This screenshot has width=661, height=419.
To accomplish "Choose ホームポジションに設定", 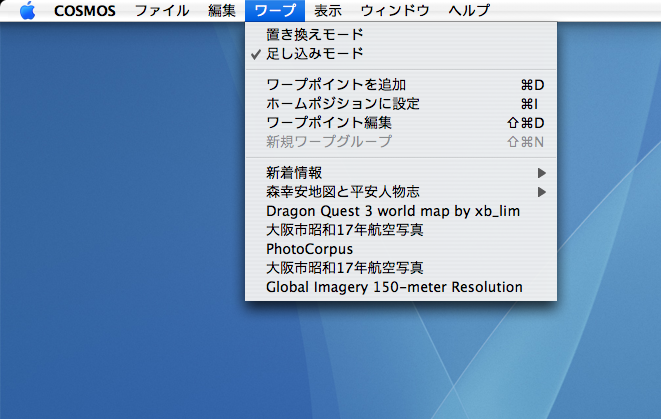I will coord(401,104).
